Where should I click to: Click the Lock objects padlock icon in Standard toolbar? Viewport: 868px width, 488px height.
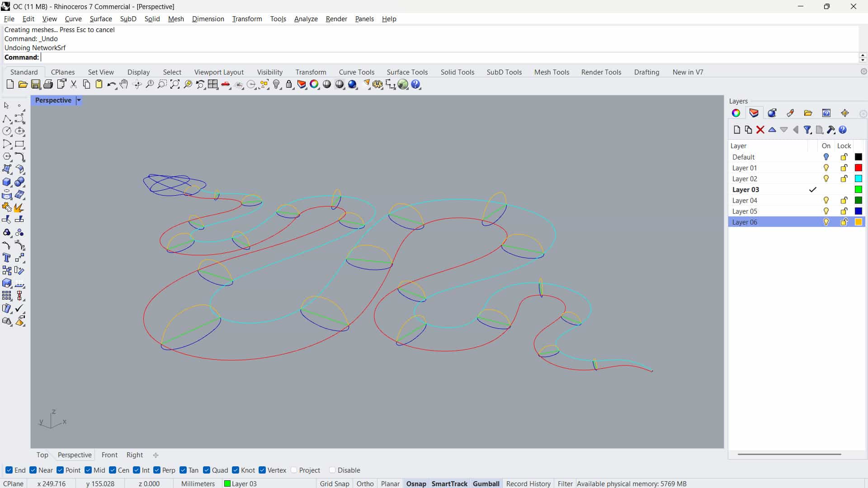(x=289, y=84)
